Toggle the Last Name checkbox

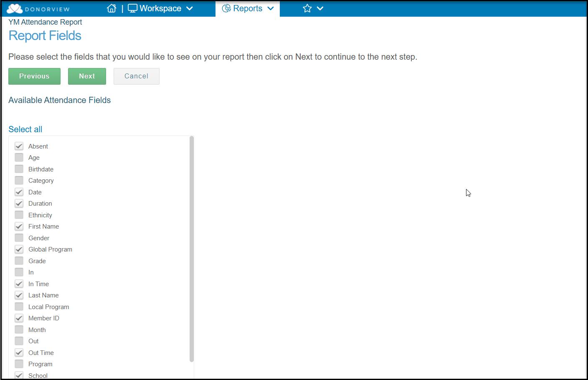[x=19, y=295]
